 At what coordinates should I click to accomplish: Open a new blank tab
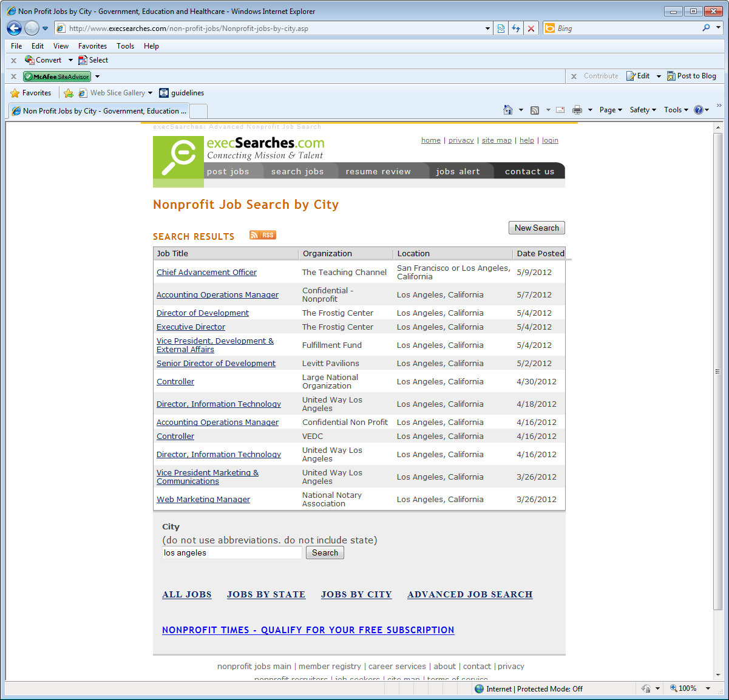(x=198, y=111)
